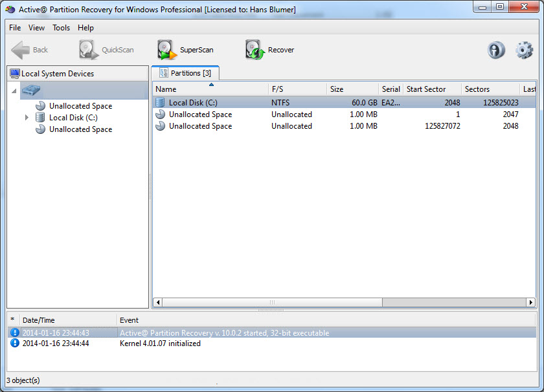Click the Local System Devices header
Image resolution: width=544 pixels, height=392 pixels.
(x=78, y=74)
